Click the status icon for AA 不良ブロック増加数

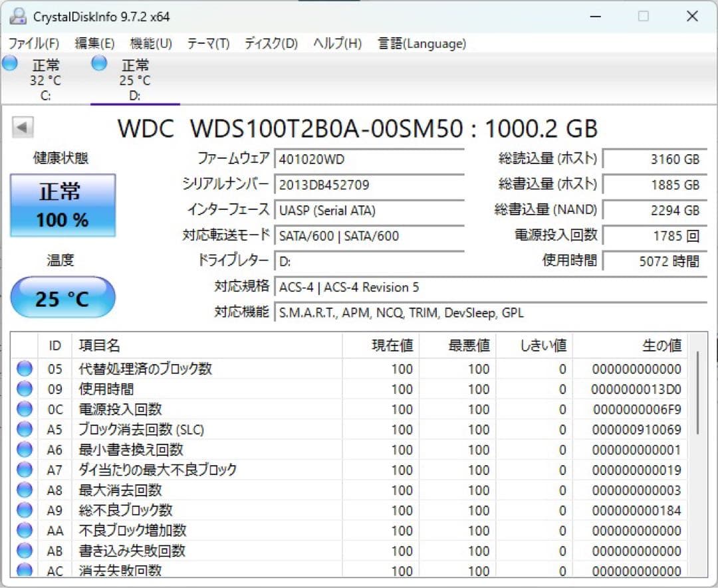24,530
